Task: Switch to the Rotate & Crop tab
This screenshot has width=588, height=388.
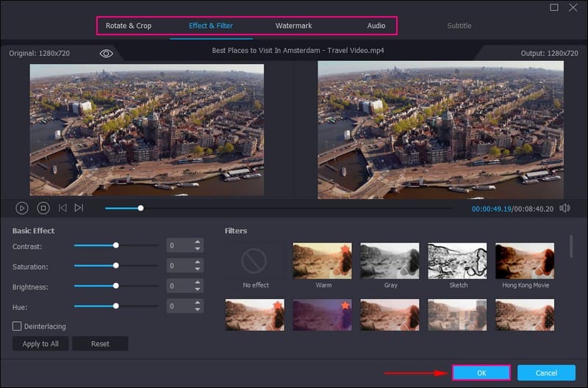Action: pyautogui.click(x=129, y=26)
